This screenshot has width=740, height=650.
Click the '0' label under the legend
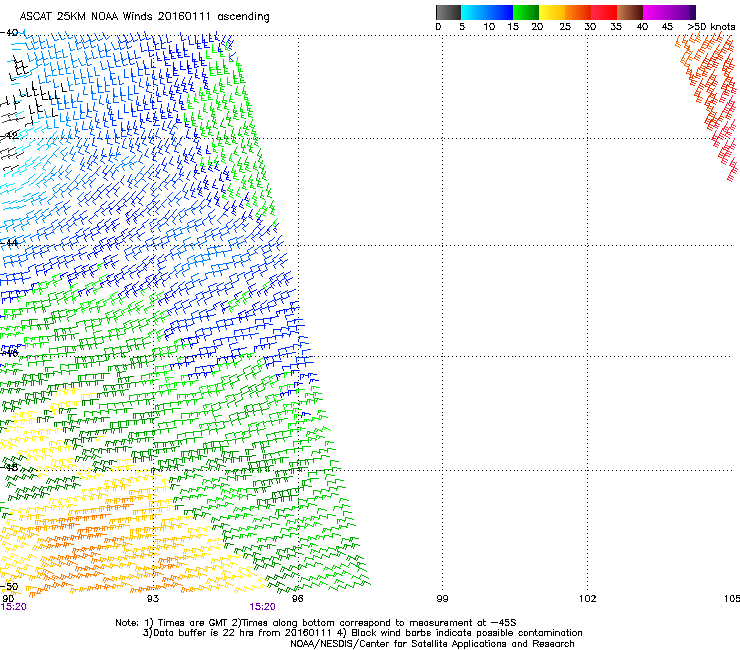pyautogui.click(x=438, y=27)
